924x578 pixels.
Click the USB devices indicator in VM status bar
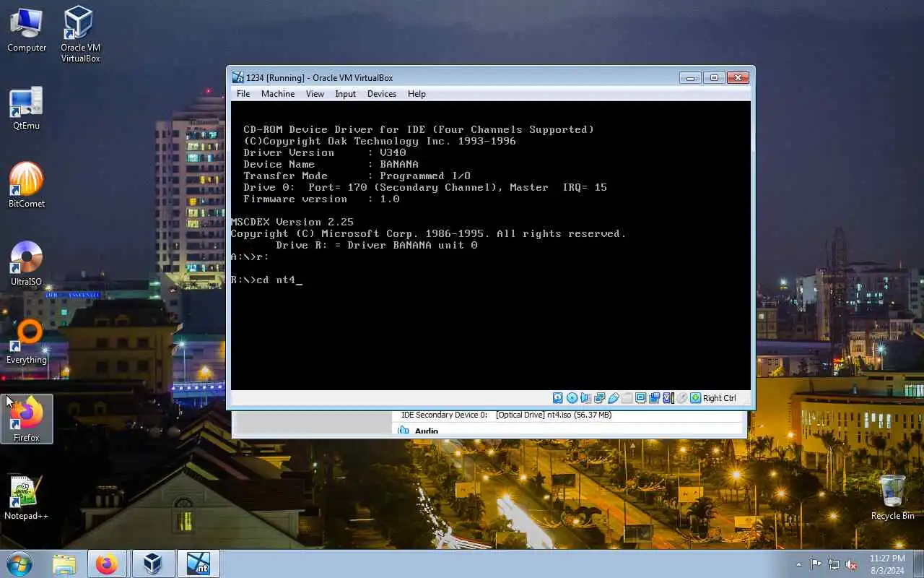pos(614,398)
